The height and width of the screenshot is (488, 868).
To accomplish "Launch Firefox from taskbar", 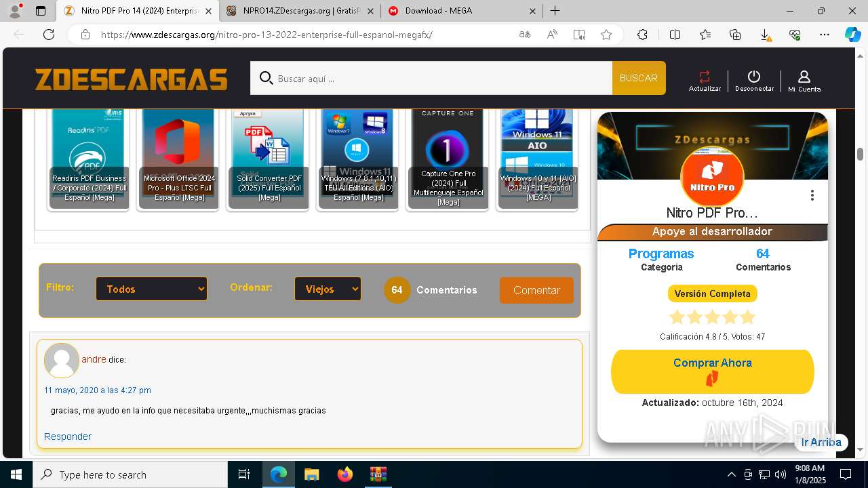I will (x=344, y=474).
